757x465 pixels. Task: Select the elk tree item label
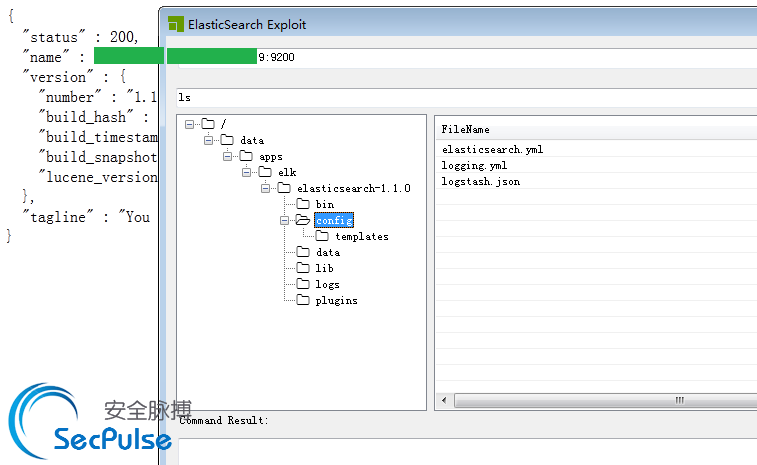click(x=287, y=172)
